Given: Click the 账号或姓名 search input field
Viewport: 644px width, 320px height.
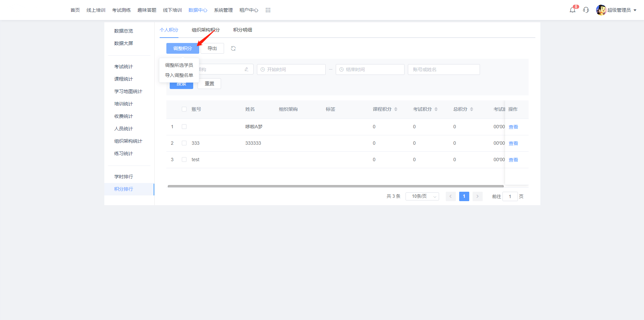Looking at the screenshot, I should click(x=443, y=70).
